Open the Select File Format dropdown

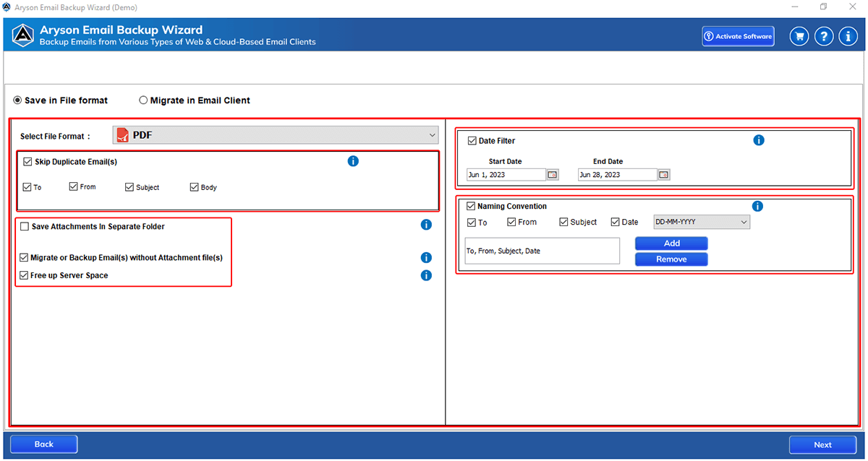click(x=276, y=135)
